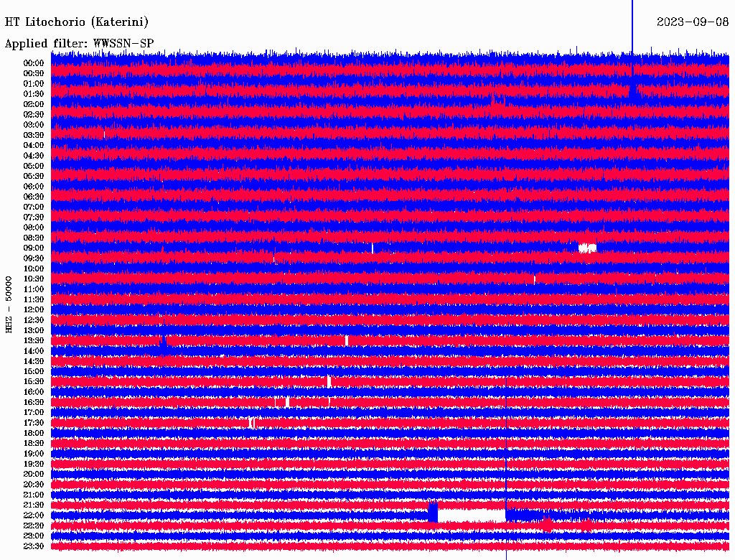Click the small white gap block at 09:00
Viewport: 735px width, 560px height.
[x=587, y=248]
